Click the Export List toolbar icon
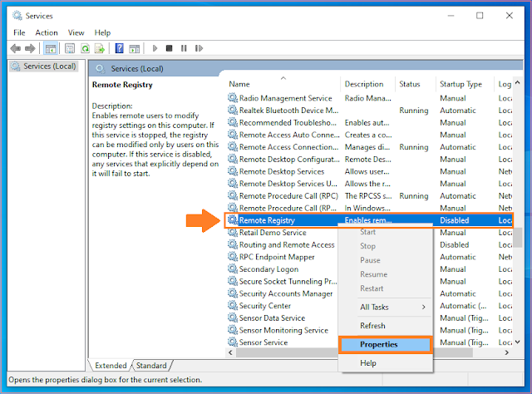Viewport: 532px width, 394px height. pyautogui.click(x=100, y=48)
